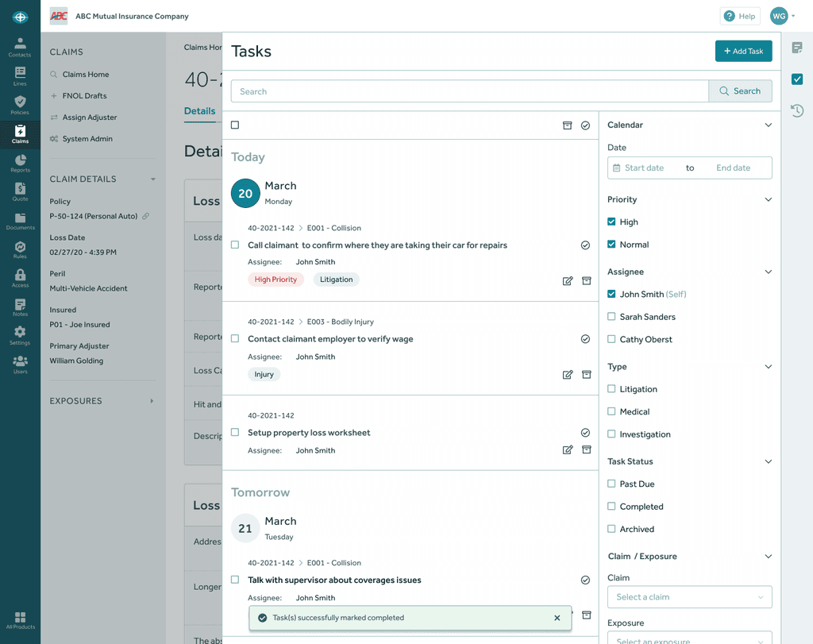Collapse the Claim / Exposure section
The image size is (813, 644).
point(768,557)
